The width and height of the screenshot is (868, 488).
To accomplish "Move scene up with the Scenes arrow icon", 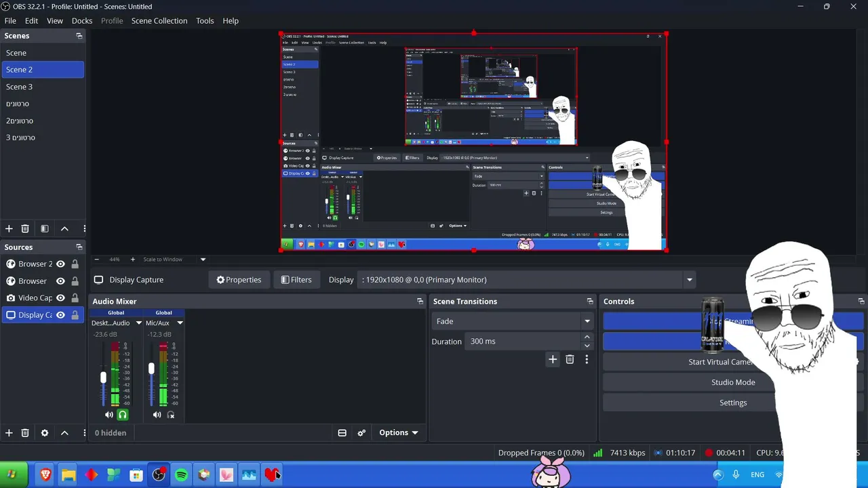I will point(64,229).
